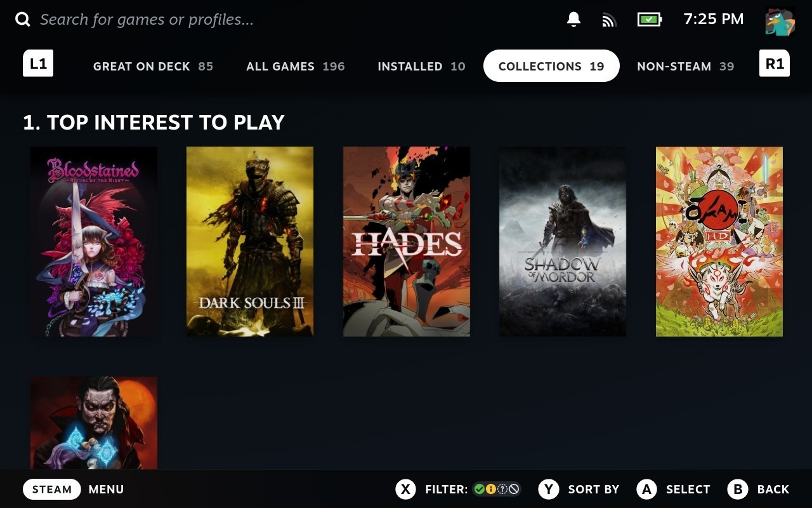Open the vampire game cover in second row
Image resolution: width=812 pixels, height=508 pixels.
point(94,423)
